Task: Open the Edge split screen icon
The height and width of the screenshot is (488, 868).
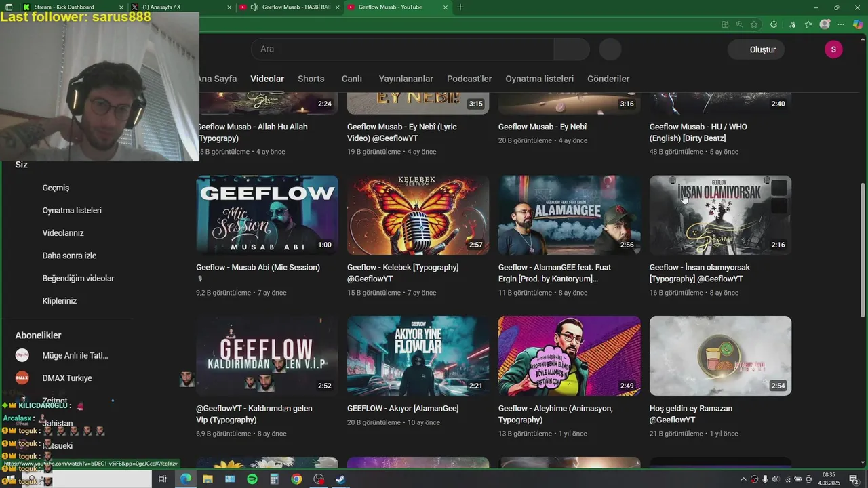Action: 725,24
